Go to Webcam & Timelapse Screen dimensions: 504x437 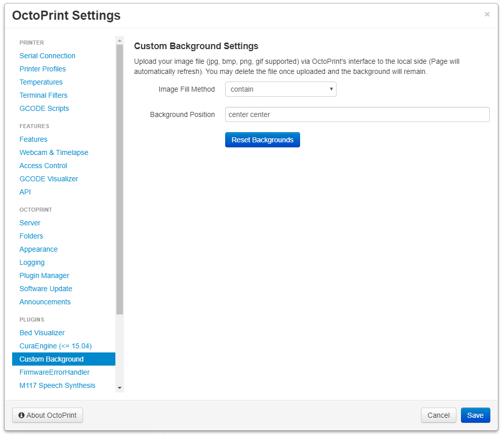coord(54,152)
